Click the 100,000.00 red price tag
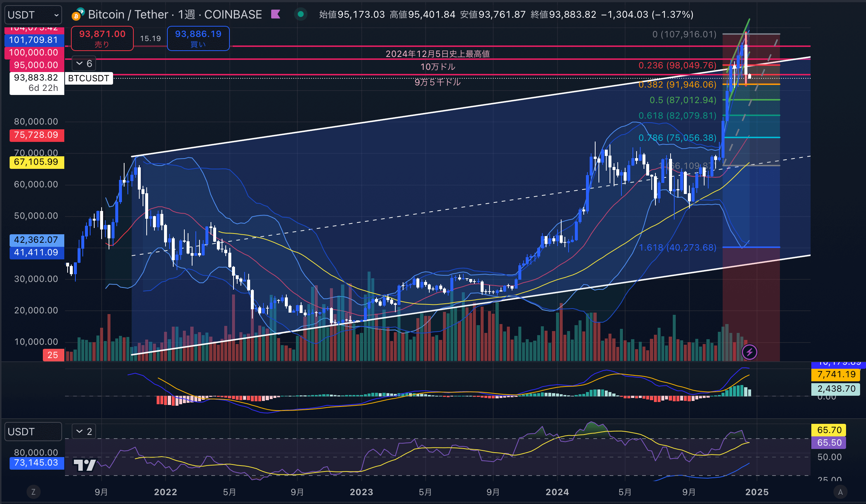This screenshot has height=504, width=866. 34,52
